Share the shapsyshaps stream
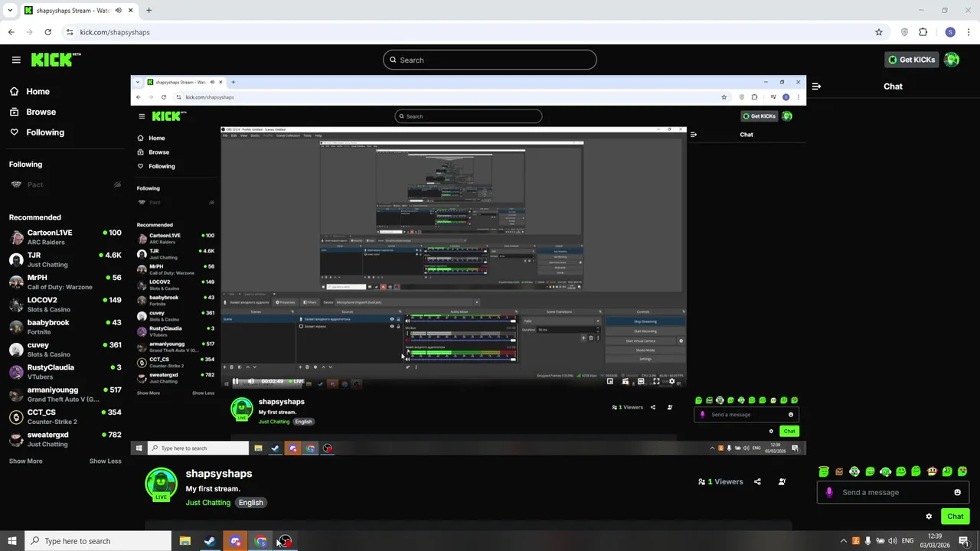The image size is (980, 551). pyautogui.click(x=757, y=482)
